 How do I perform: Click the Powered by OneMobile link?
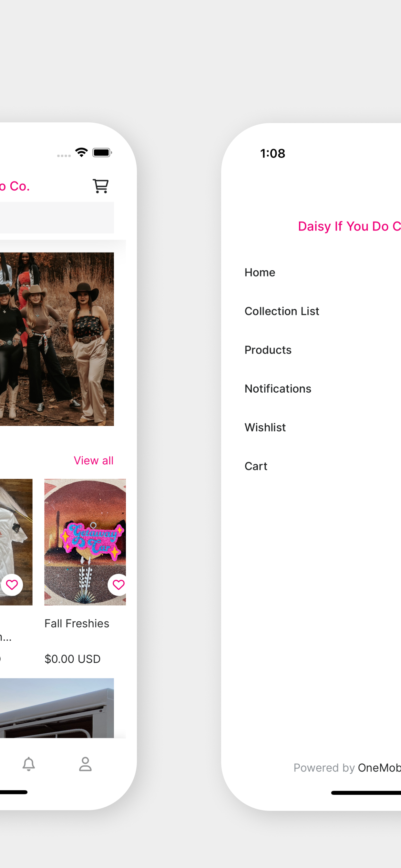click(347, 768)
